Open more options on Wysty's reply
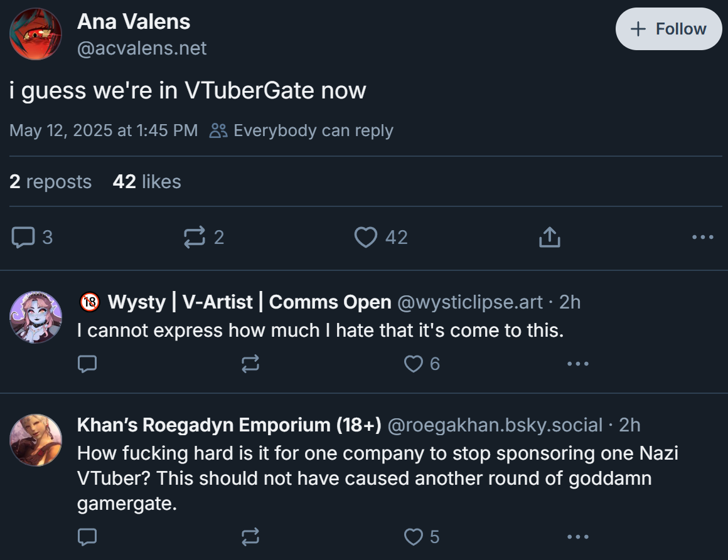Viewport: 728px width, 560px height. tap(577, 364)
